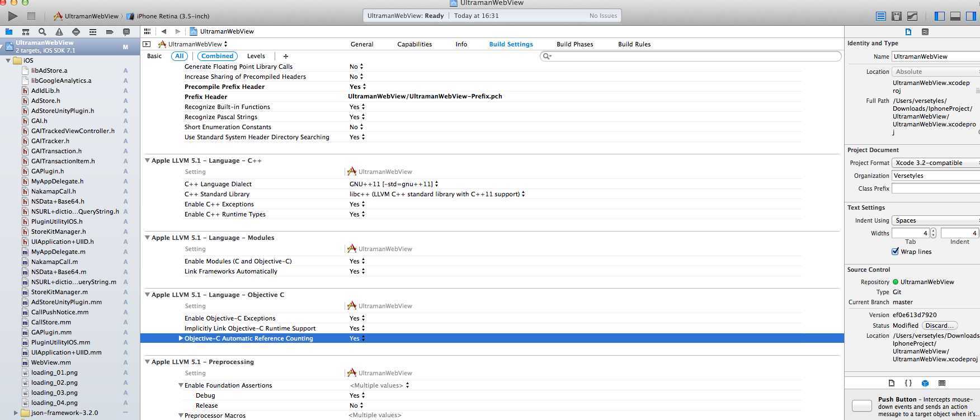
Task: Open Indent Using dropdown
Action: tap(936, 220)
